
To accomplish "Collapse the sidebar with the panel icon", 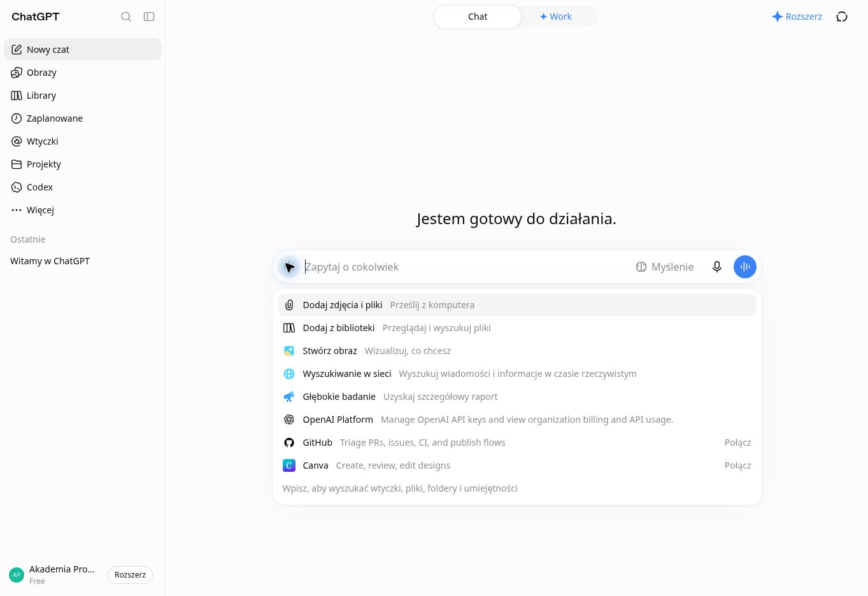I will (x=149, y=17).
